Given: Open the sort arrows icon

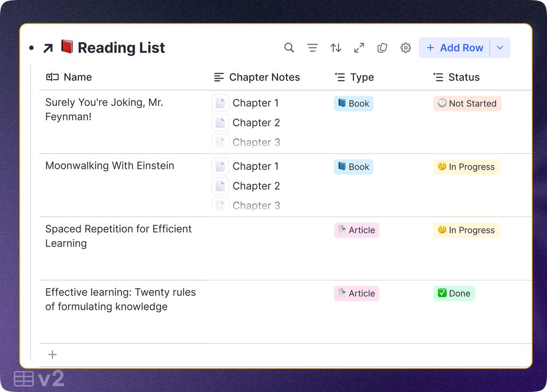Looking at the screenshot, I should click(336, 48).
